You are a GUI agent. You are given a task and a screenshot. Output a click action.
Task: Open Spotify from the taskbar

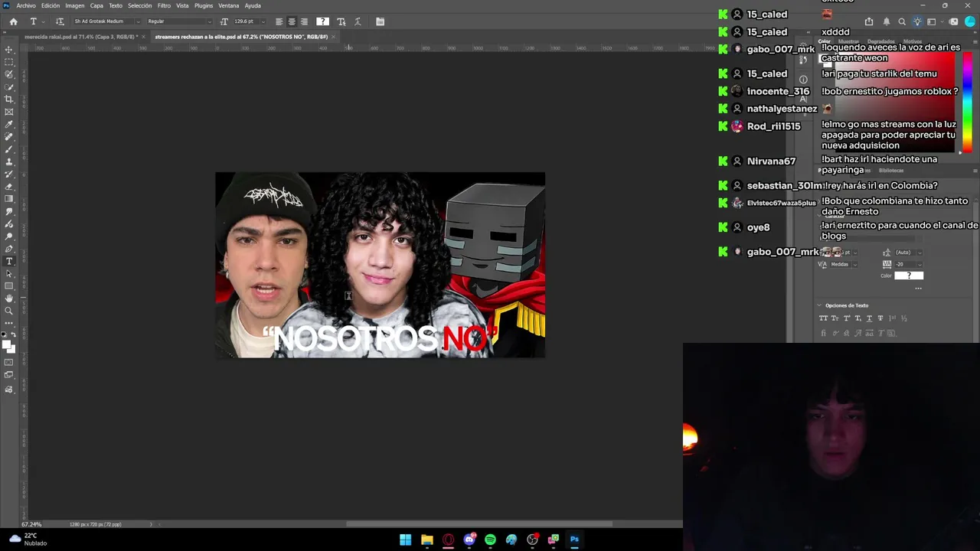tap(490, 540)
